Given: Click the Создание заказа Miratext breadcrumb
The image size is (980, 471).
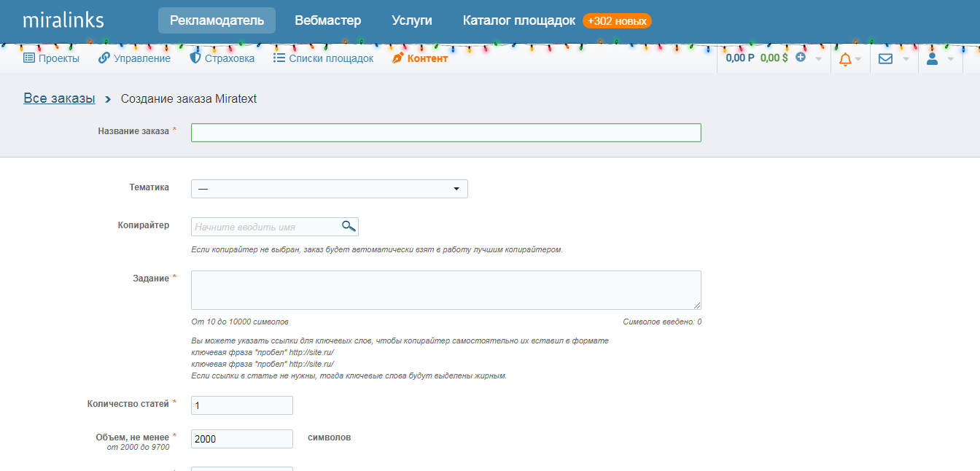Looking at the screenshot, I should tap(189, 98).
